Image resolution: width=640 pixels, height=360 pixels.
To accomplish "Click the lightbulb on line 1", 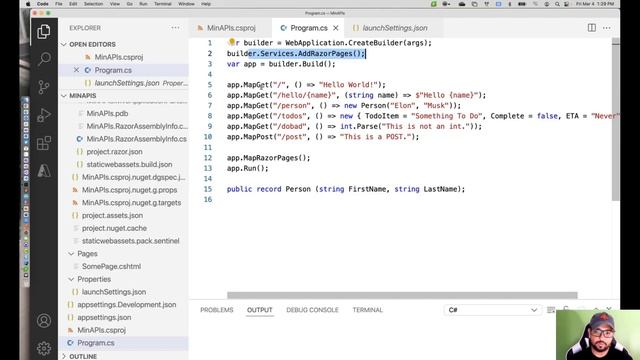I will [x=231, y=42].
